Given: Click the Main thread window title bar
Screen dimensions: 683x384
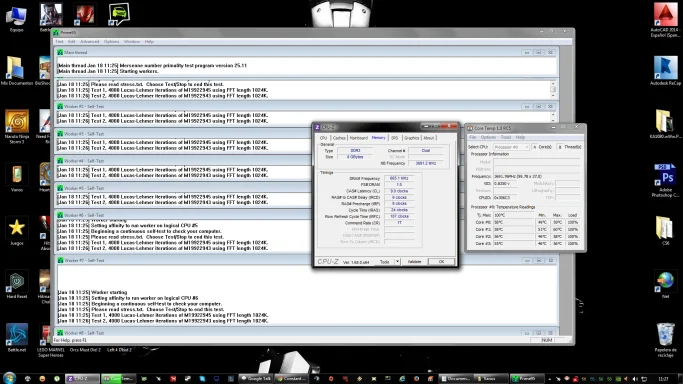Looking at the screenshot, I should click(307, 52).
